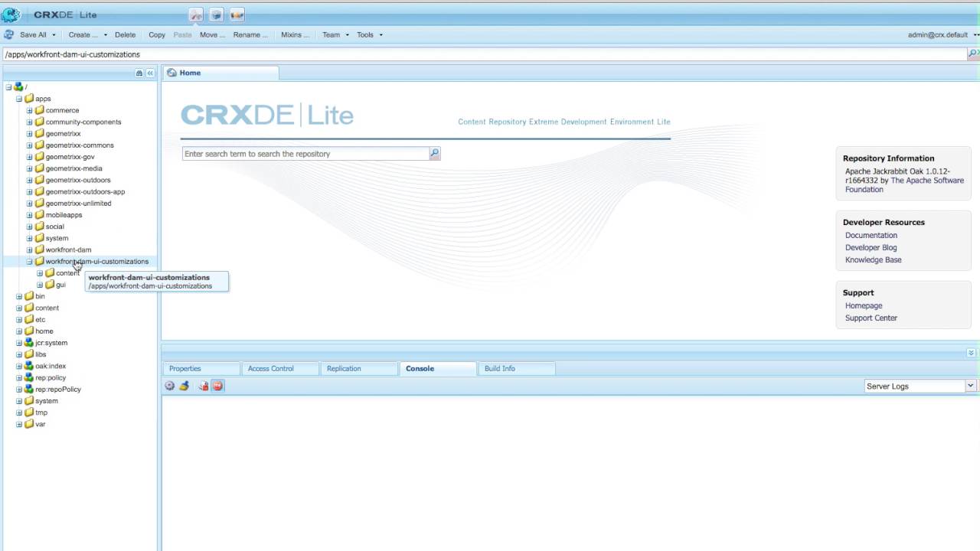Click the repository search term field
The image size is (980, 551).
305,154
